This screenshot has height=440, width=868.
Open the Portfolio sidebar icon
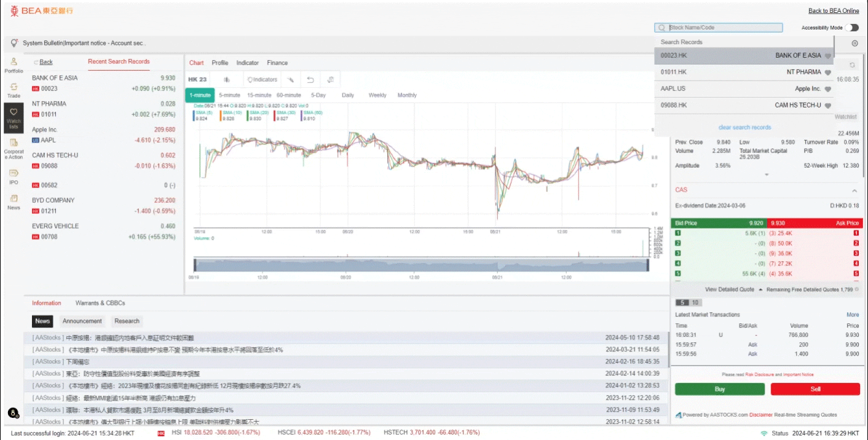tap(14, 65)
